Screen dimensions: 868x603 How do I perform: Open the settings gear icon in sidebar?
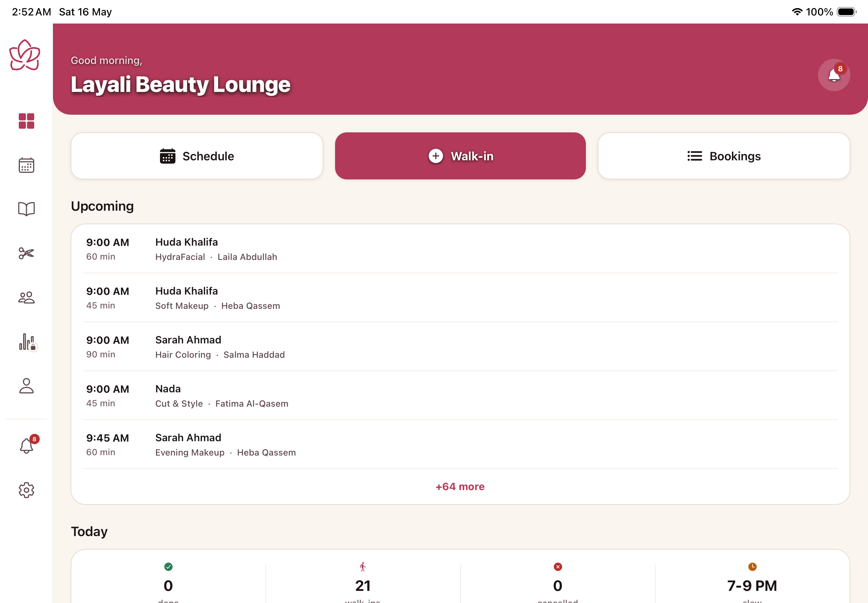coord(26,490)
